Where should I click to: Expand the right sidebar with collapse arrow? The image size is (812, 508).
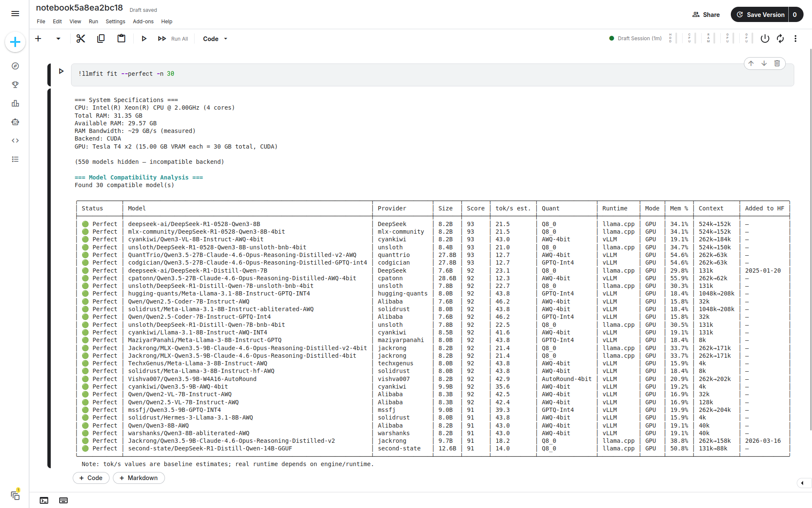(x=803, y=483)
